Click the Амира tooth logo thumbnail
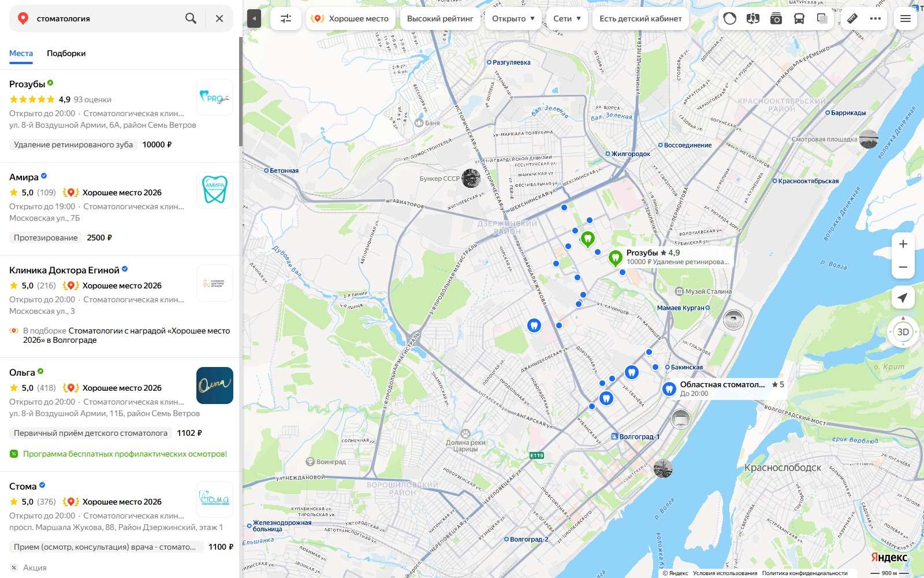Viewport: 924px width, 578px height. point(215,190)
